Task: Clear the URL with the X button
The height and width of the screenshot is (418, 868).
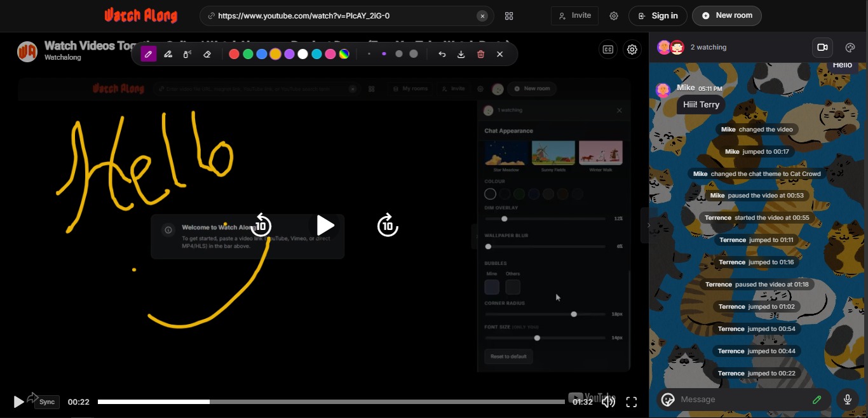Action: [482, 16]
